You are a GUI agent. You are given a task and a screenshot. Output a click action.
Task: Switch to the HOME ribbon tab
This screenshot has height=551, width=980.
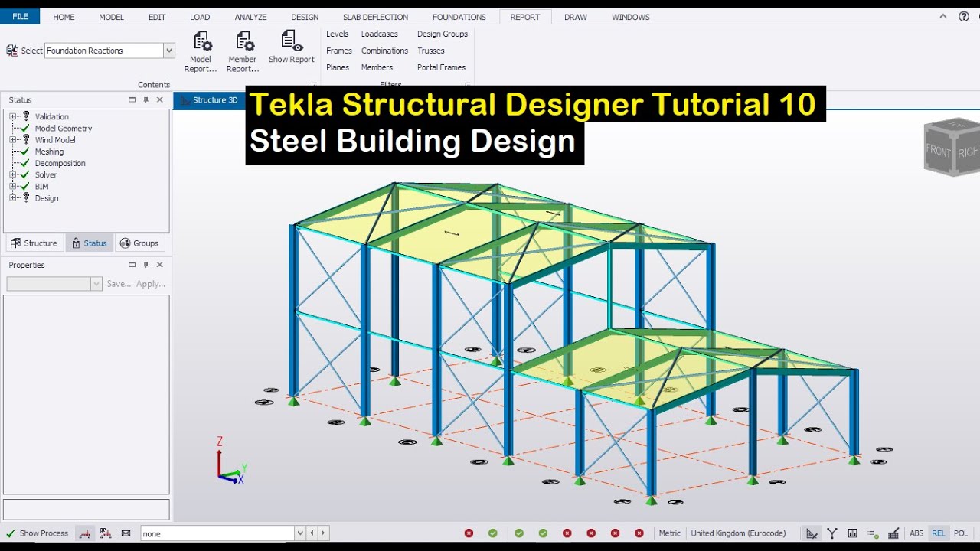[x=64, y=17]
